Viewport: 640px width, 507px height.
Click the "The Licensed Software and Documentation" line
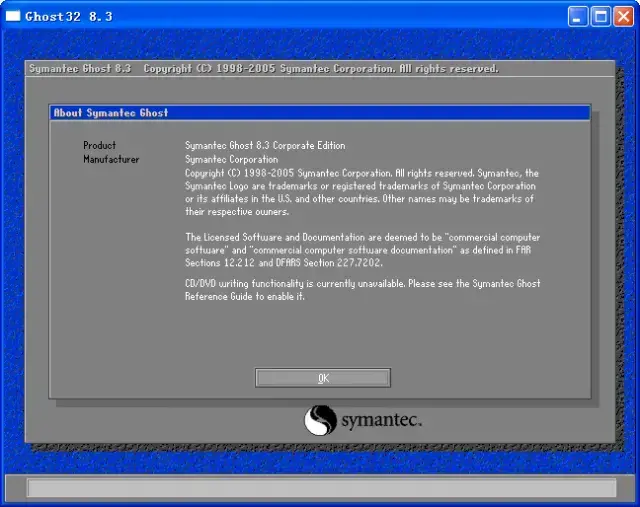pos(362,237)
